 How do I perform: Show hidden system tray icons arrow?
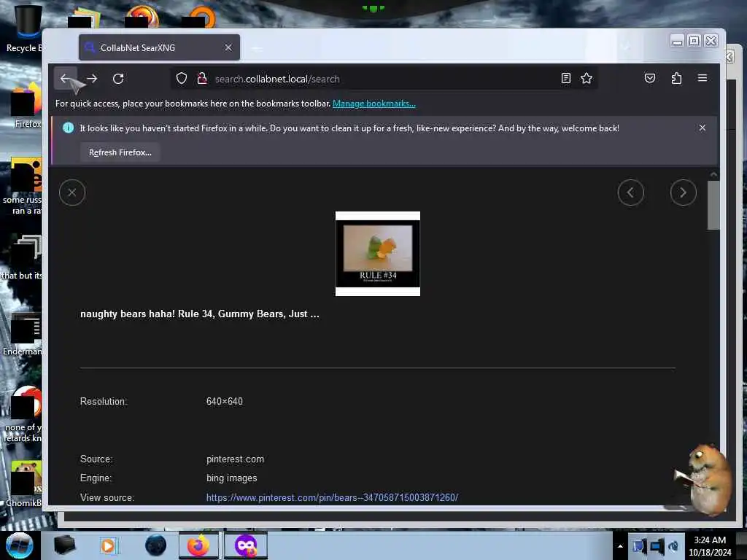click(620, 546)
